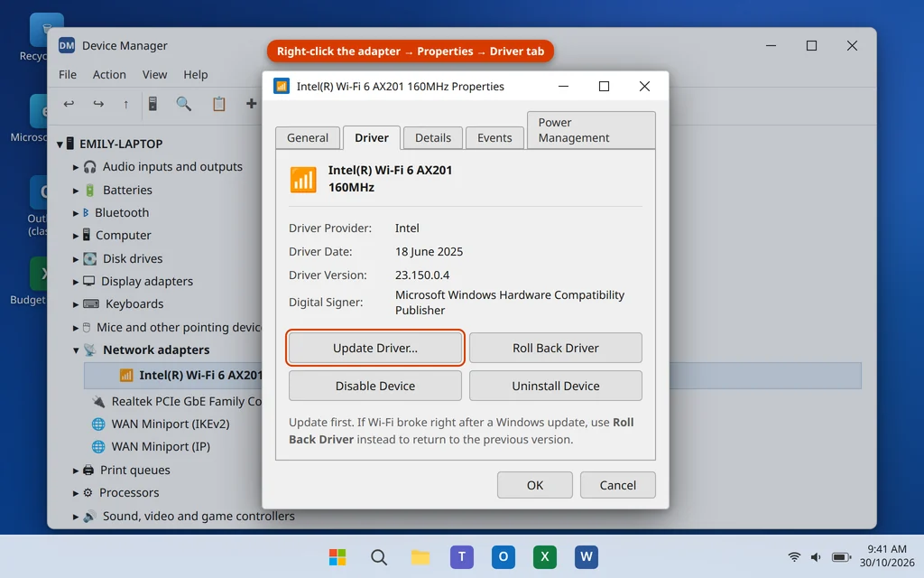
Task: Open Excel from the taskbar
Action: 544,556
